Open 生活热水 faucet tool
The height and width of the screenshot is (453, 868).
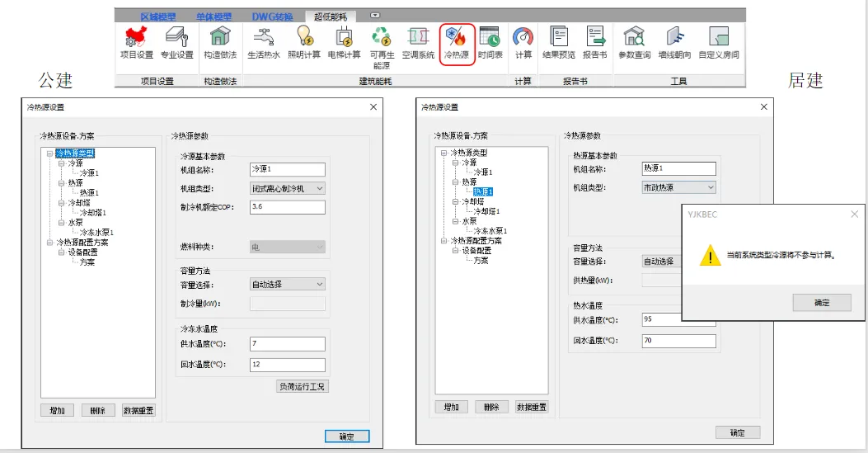[264, 43]
